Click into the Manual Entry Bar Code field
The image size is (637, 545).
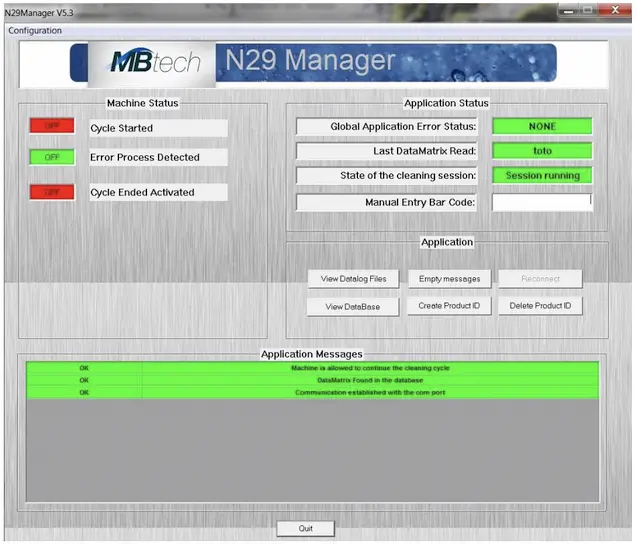(541, 201)
